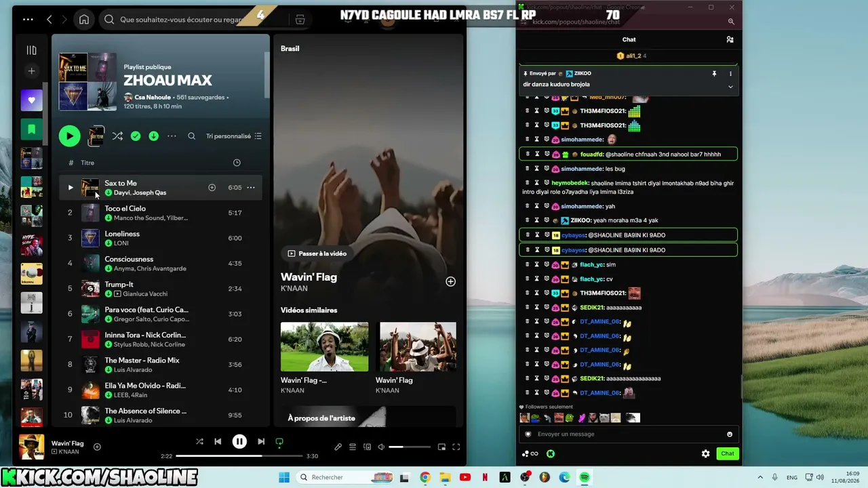The image size is (868, 488).
Task: Open the connect to a device menu
Action: [x=367, y=447]
